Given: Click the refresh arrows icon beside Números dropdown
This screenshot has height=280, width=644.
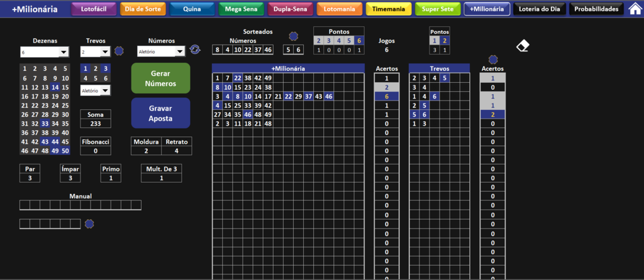Looking at the screenshot, I should [x=195, y=50].
